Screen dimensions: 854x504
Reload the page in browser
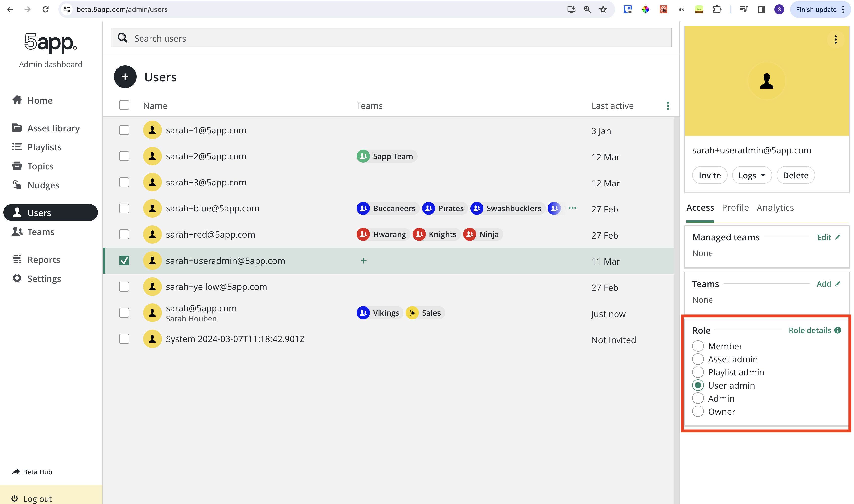pos(46,9)
